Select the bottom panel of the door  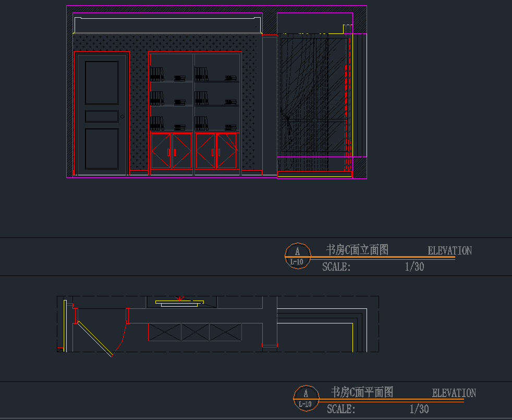coord(102,149)
